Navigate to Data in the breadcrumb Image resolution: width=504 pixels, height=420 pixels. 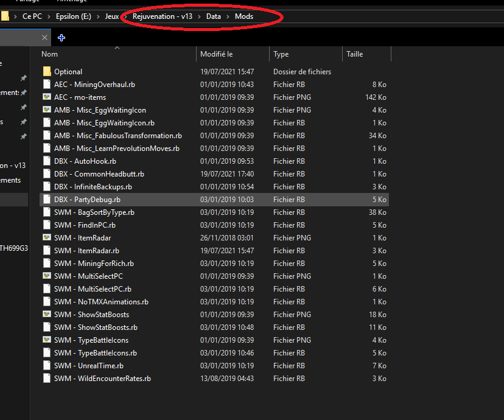pos(214,16)
